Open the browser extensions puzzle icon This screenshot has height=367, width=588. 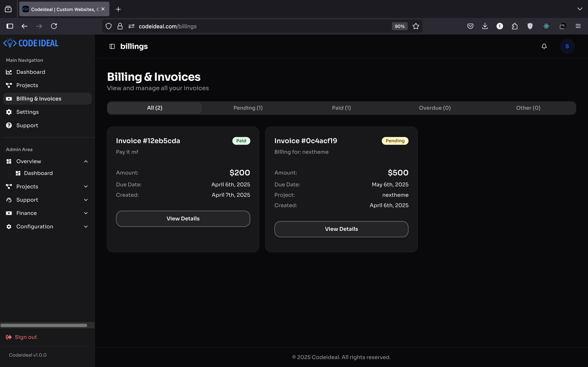[x=514, y=26]
